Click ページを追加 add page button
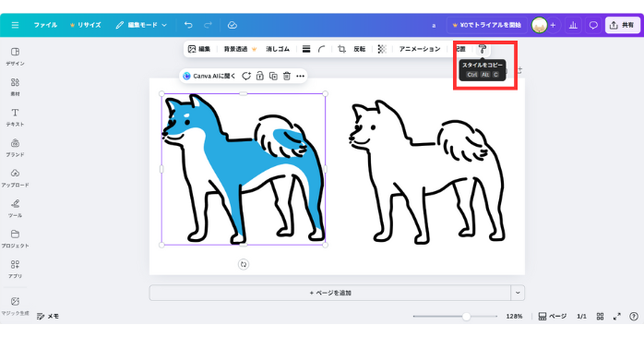Viewport: 644px width, 337px height. [330, 293]
